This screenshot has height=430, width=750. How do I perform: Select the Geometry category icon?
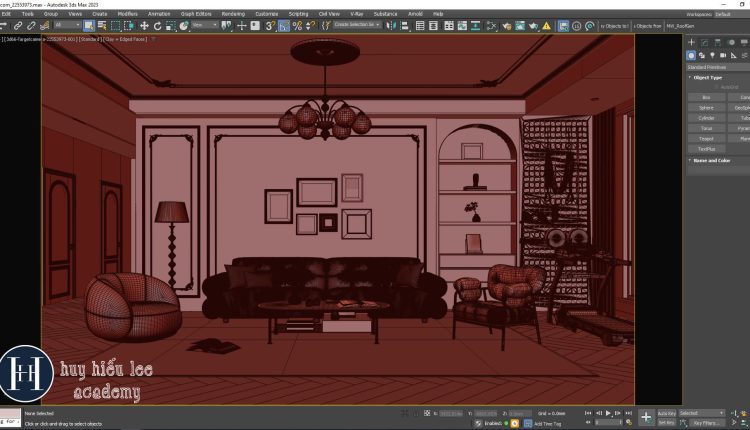tap(691, 55)
